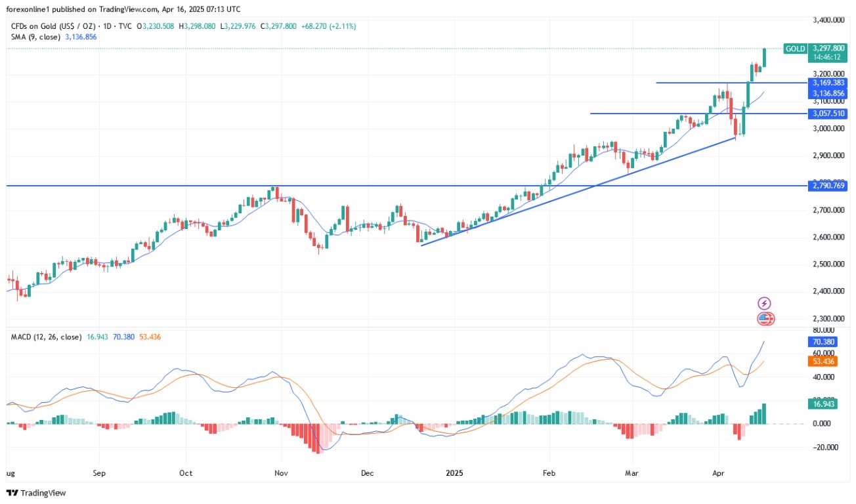Click the US flag economic event icon

click(765, 319)
